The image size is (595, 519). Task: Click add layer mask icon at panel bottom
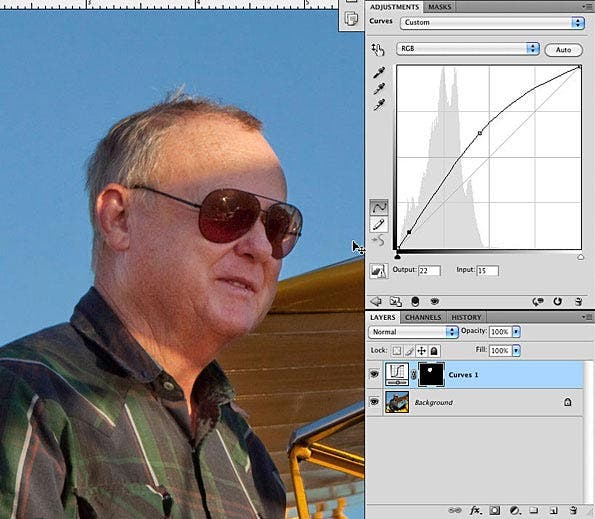[494, 510]
